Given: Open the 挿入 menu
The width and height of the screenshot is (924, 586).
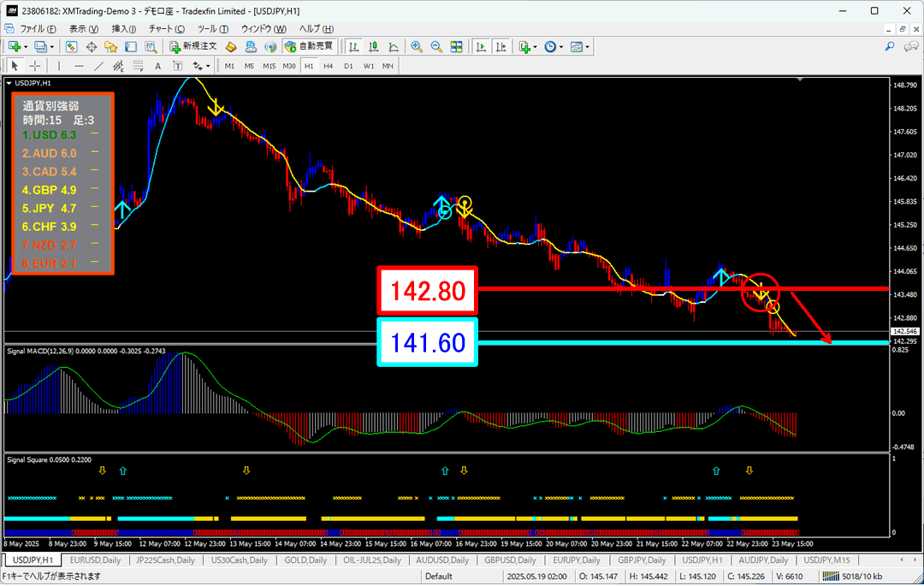Looking at the screenshot, I should tap(124, 29).
